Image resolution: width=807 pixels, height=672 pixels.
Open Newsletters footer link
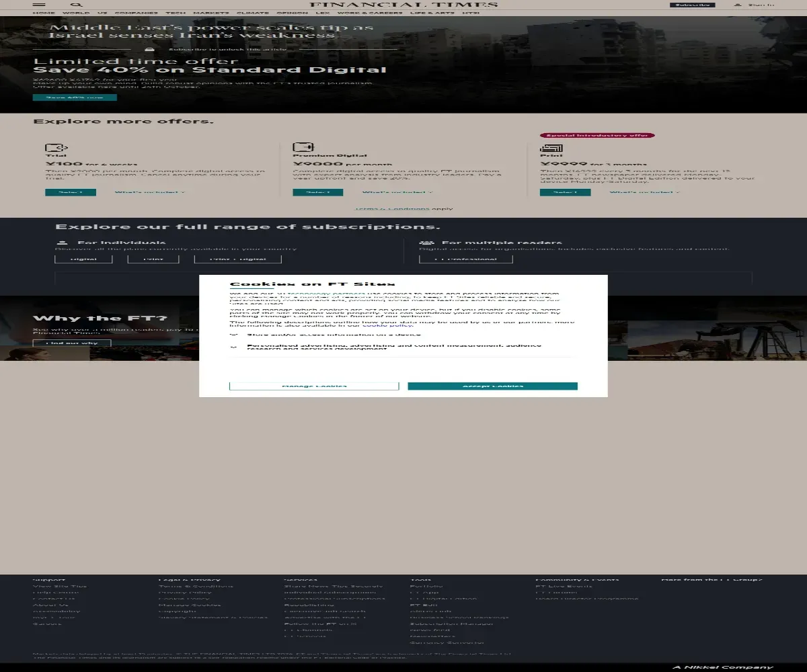(x=432, y=636)
